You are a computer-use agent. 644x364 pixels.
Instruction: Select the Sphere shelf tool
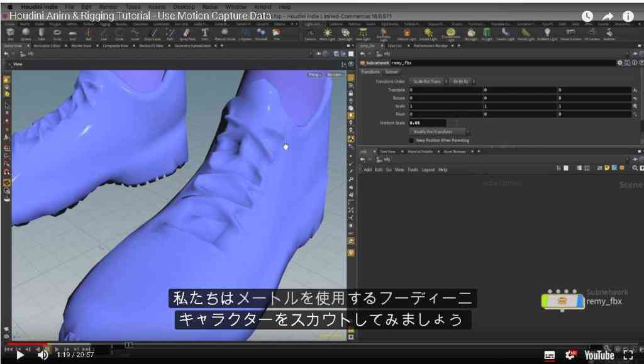coord(26,34)
